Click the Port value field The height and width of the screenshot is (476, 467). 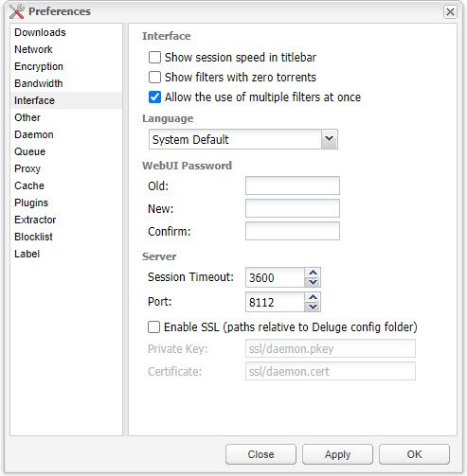275,302
